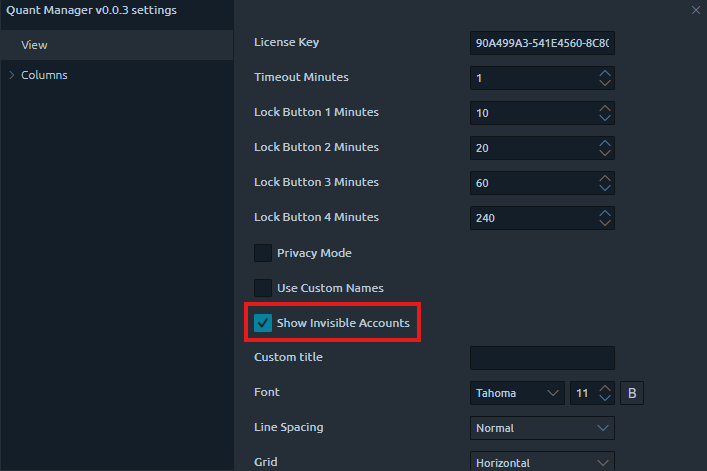Increase the font size value
The height and width of the screenshot is (471, 707).
click(x=604, y=388)
